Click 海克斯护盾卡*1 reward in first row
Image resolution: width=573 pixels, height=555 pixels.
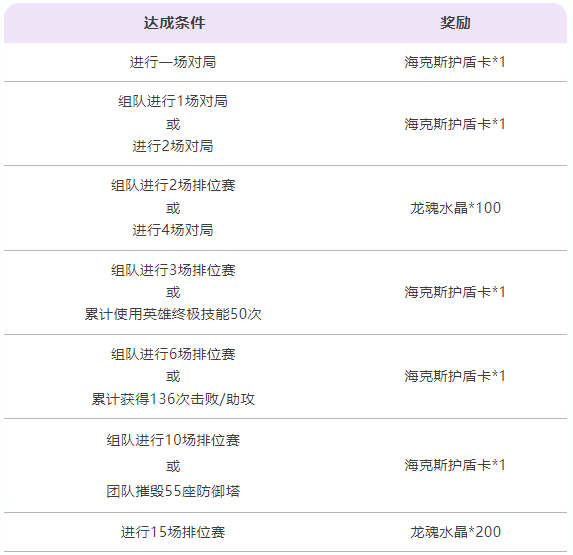click(x=455, y=62)
